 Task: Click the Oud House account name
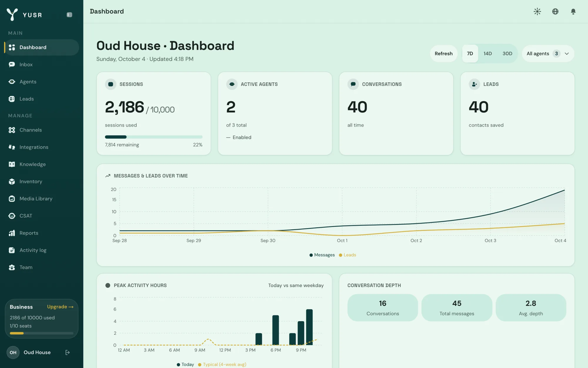click(x=37, y=352)
